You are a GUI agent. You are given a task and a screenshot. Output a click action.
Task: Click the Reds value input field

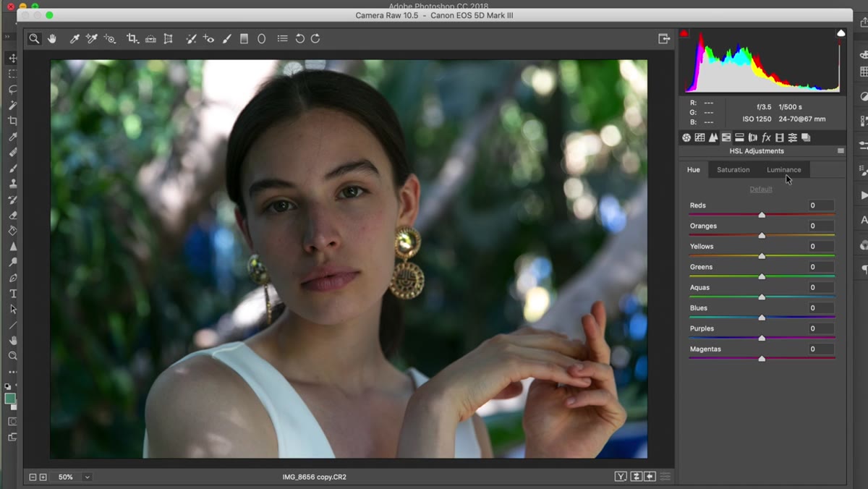[x=821, y=205]
